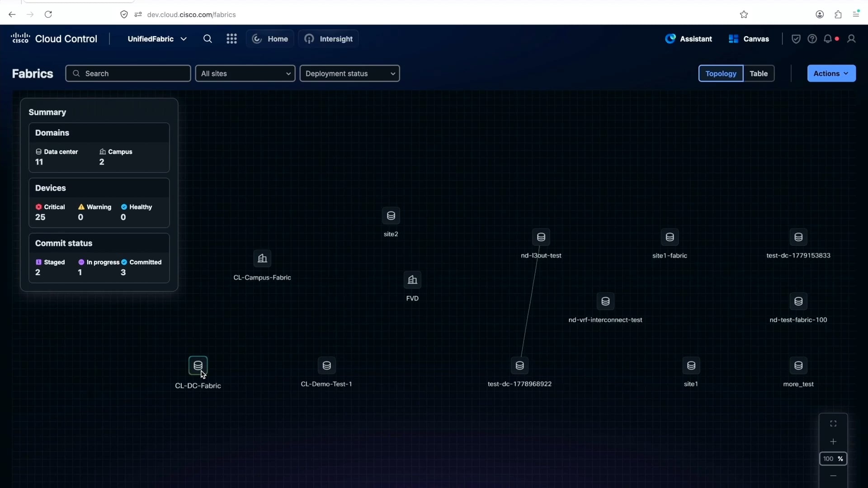Expand the UnifiedFabric selector
Viewport: 868px width, 488px height.
click(x=157, y=39)
